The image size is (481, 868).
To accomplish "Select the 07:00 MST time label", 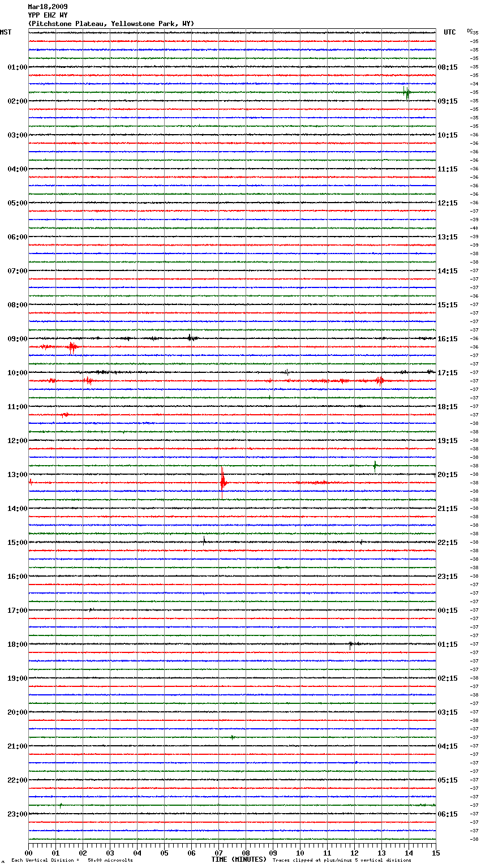I will point(17,271).
